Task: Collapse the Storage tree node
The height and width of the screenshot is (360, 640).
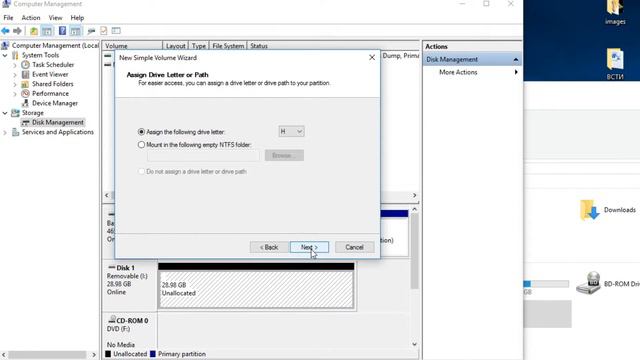Action: [x=5, y=113]
